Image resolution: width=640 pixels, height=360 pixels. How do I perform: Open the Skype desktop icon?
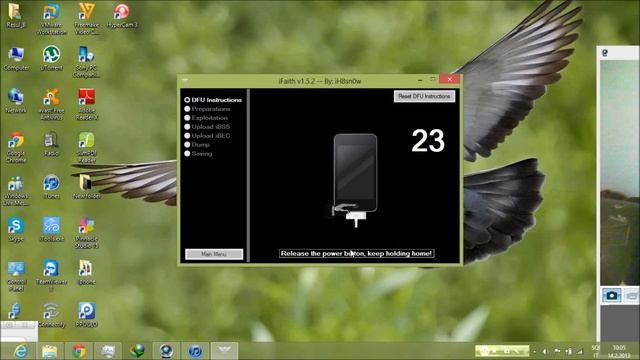(16, 230)
